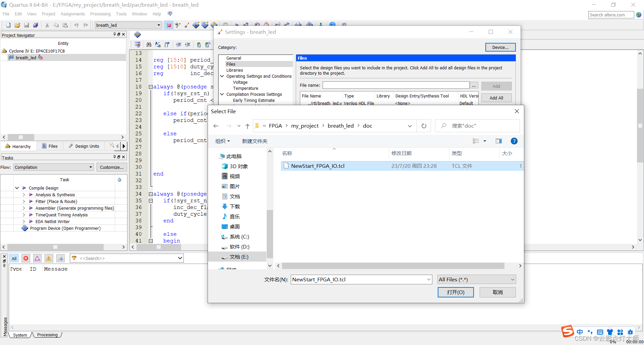Click the Customize... button

click(x=112, y=167)
